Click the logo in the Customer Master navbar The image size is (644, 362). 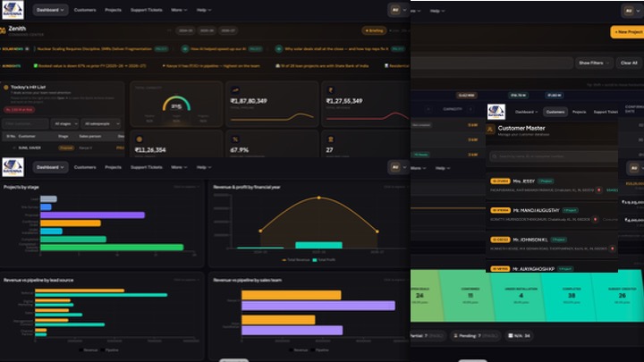[496, 112]
